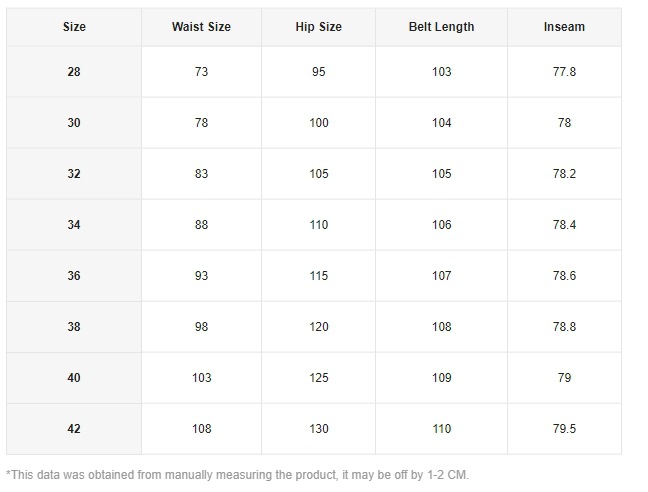Select the size 38 row label
The width and height of the screenshot is (648, 492).
(74, 327)
